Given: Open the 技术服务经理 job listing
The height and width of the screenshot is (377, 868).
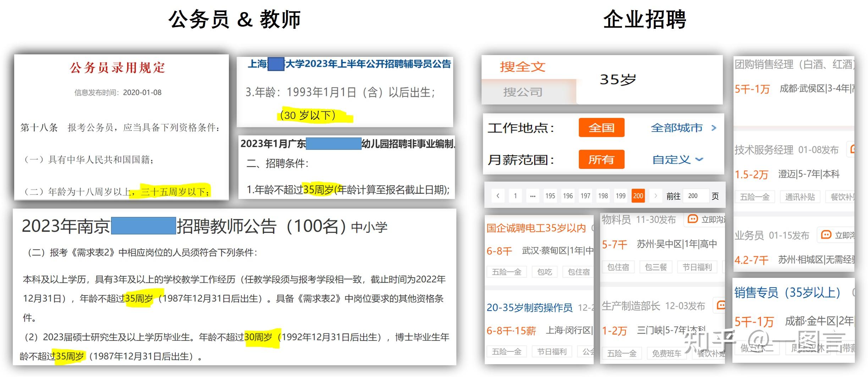Looking at the screenshot, I should pos(764,150).
